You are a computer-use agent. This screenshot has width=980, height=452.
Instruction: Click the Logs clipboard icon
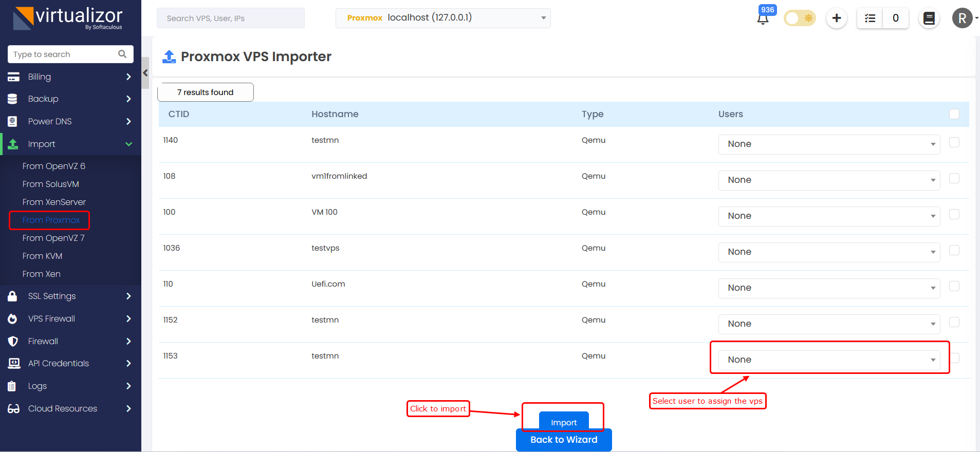coord(12,386)
